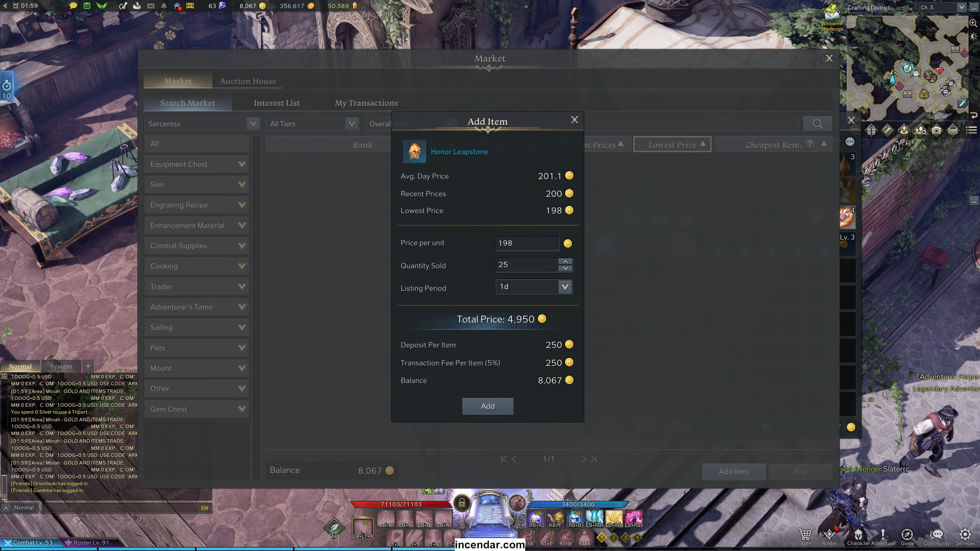Click the market search magnifier button
Screen dimensions: 980x551
pyautogui.click(x=817, y=124)
